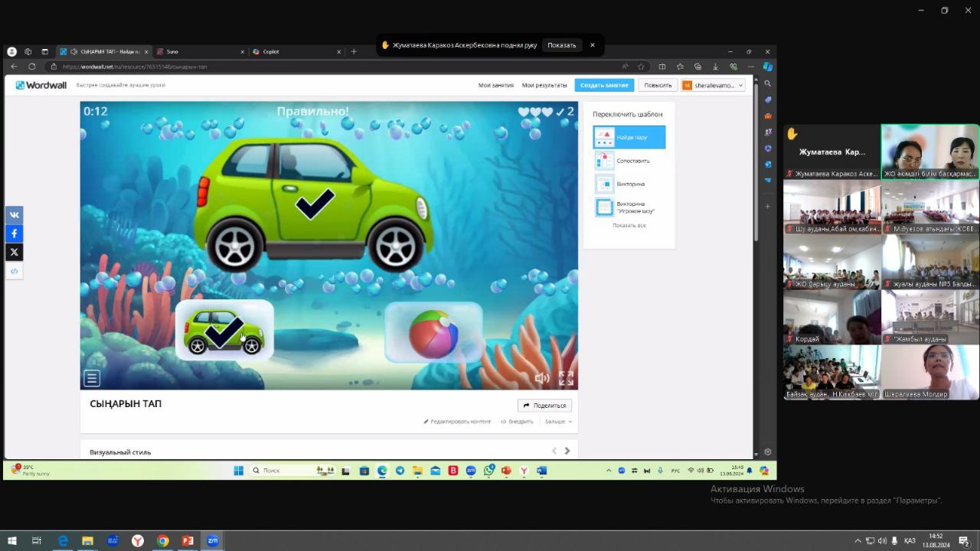This screenshot has width=980, height=551.
Task: Open PowerPoint from the taskbar
Action: click(x=188, y=540)
